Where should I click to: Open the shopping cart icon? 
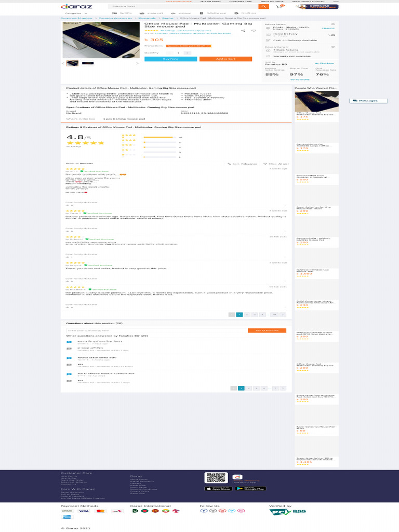point(279,6)
